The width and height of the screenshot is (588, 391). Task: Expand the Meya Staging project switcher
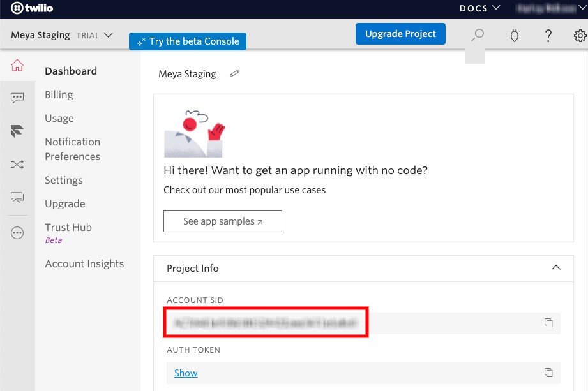coord(61,35)
